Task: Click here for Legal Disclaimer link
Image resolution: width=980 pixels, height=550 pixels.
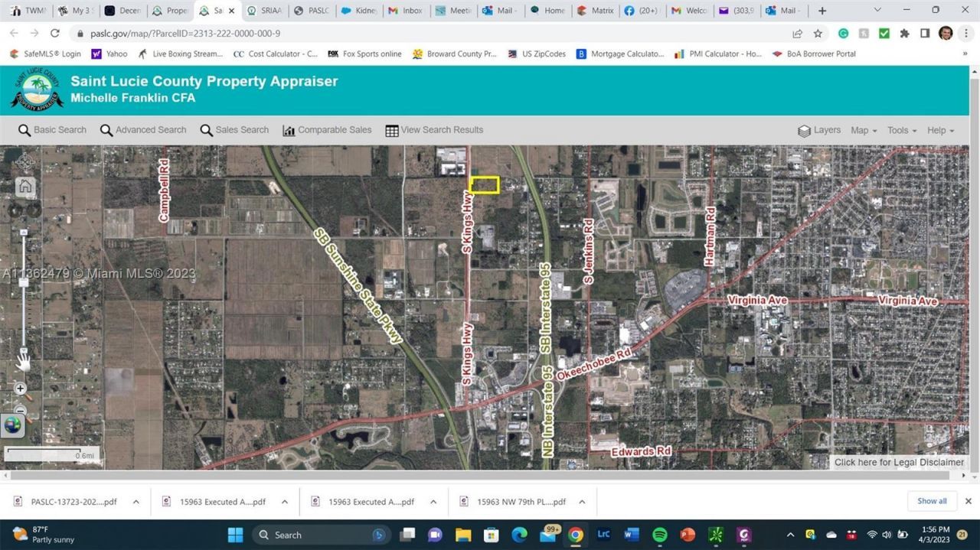Action: (x=898, y=462)
